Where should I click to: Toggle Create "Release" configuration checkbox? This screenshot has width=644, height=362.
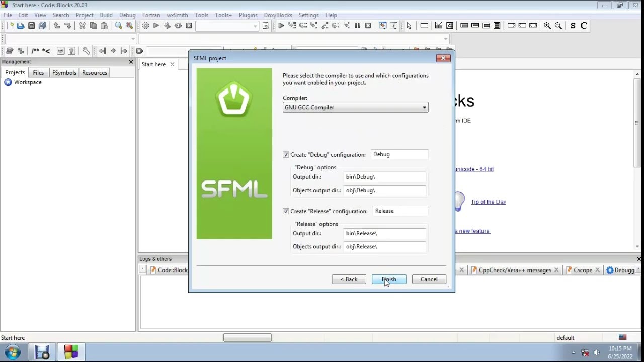(x=286, y=211)
